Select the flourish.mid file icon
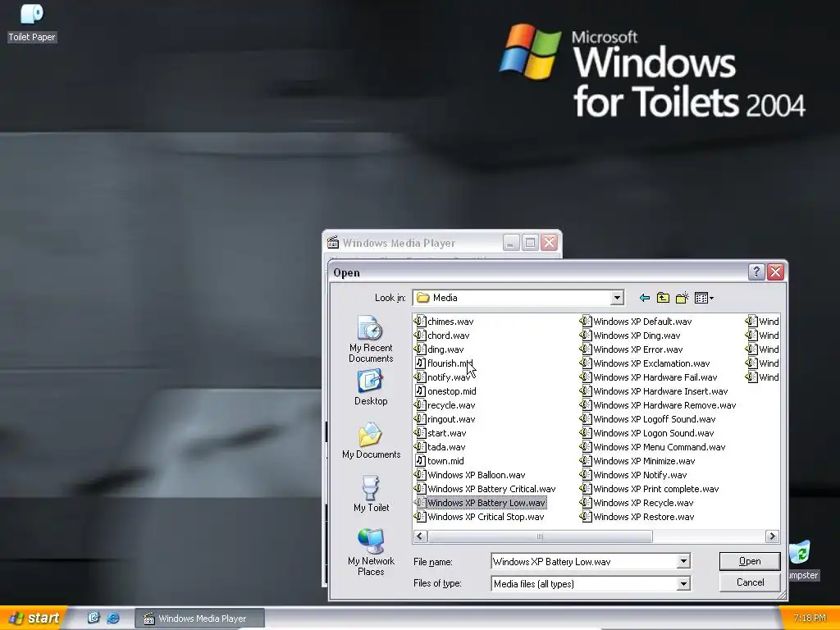 click(421, 363)
